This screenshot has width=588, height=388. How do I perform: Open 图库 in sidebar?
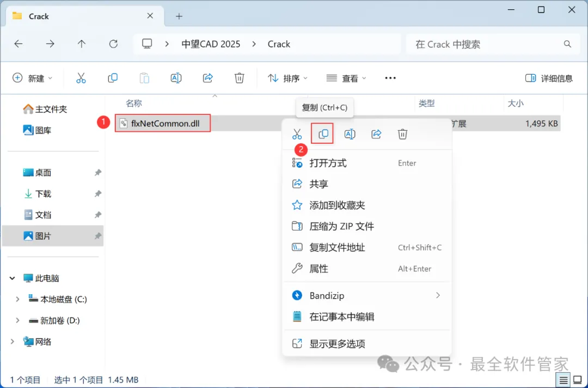(x=37, y=130)
